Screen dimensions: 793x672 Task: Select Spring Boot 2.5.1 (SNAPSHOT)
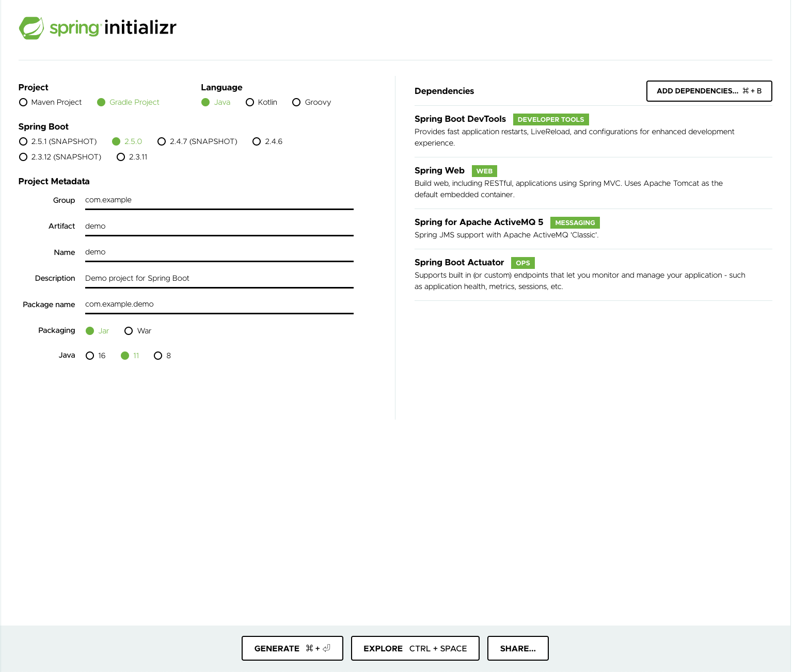tap(58, 141)
